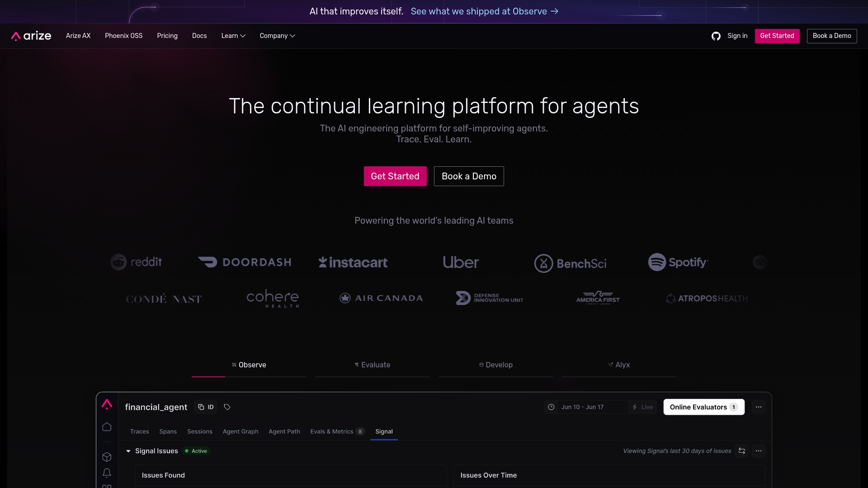Click the financial_agent project title
This screenshot has width=868, height=488.
tap(156, 407)
